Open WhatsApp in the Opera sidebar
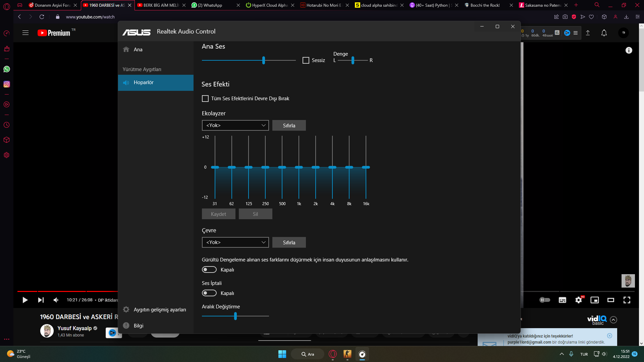 tap(7, 69)
